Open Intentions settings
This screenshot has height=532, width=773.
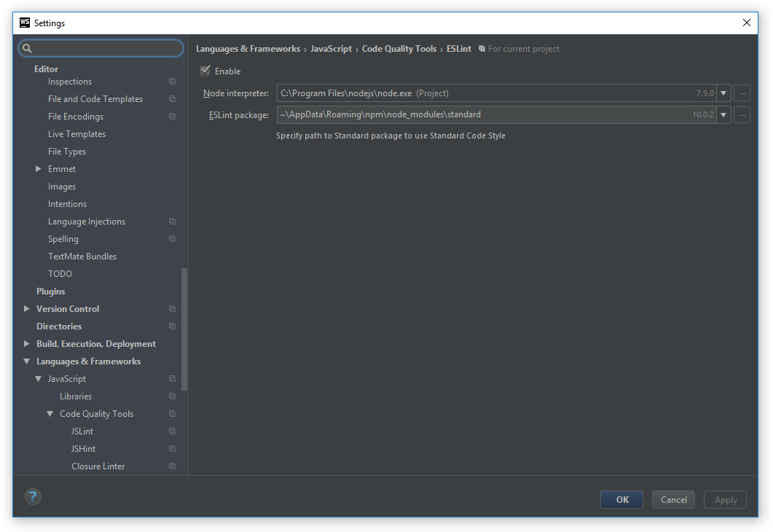[x=67, y=203]
